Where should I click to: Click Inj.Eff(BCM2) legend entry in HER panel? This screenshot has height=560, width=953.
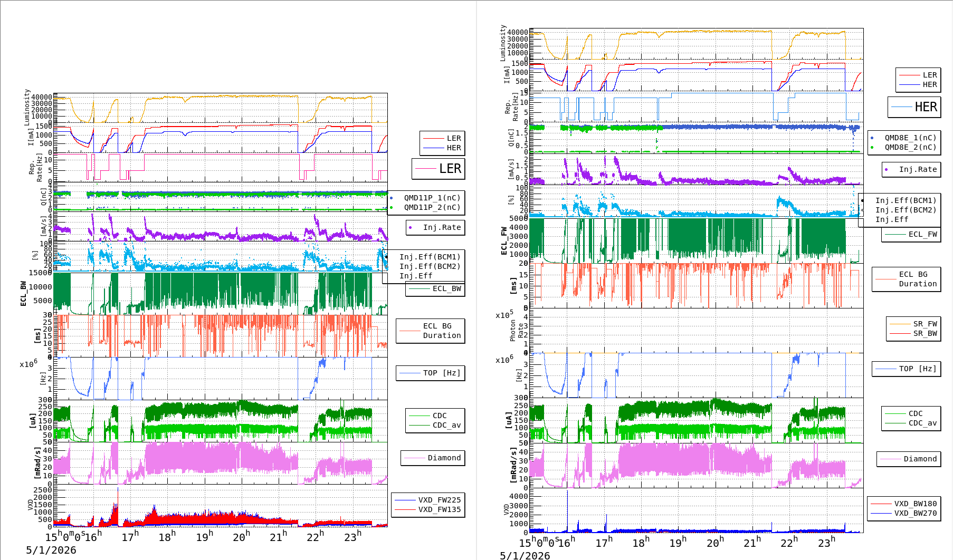pos(906,210)
